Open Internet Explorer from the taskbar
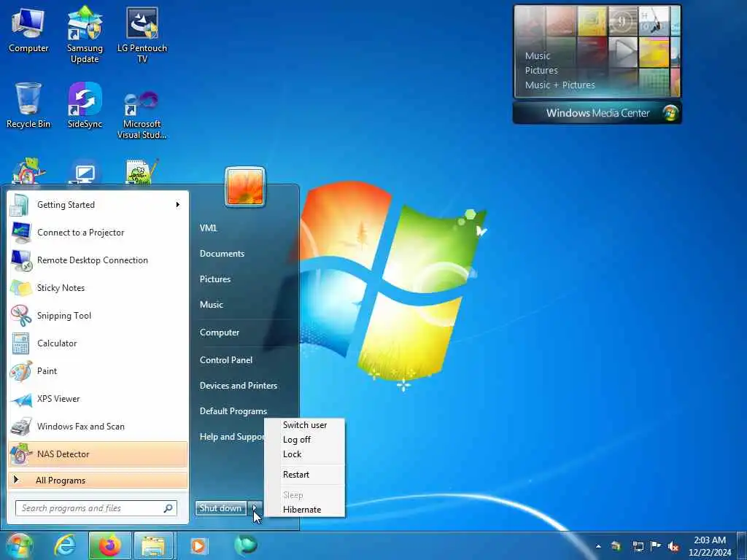This screenshot has width=747, height=560. [x=64, y=546]
